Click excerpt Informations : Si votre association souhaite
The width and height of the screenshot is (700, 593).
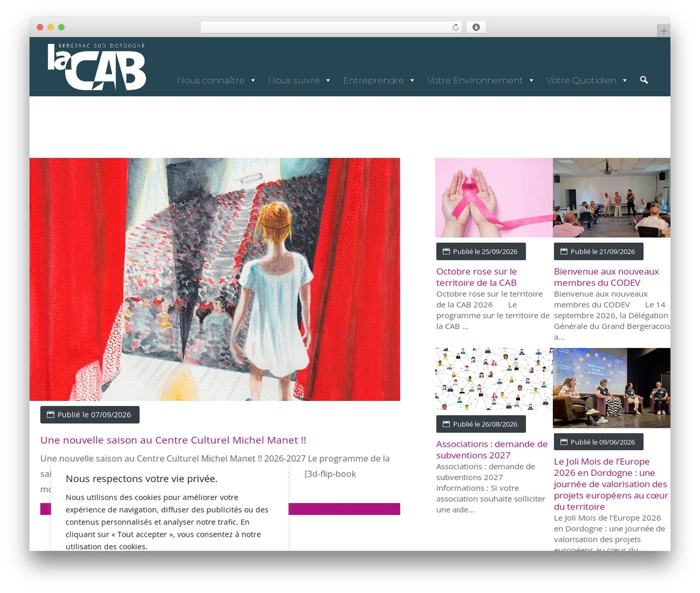(491, 488)
